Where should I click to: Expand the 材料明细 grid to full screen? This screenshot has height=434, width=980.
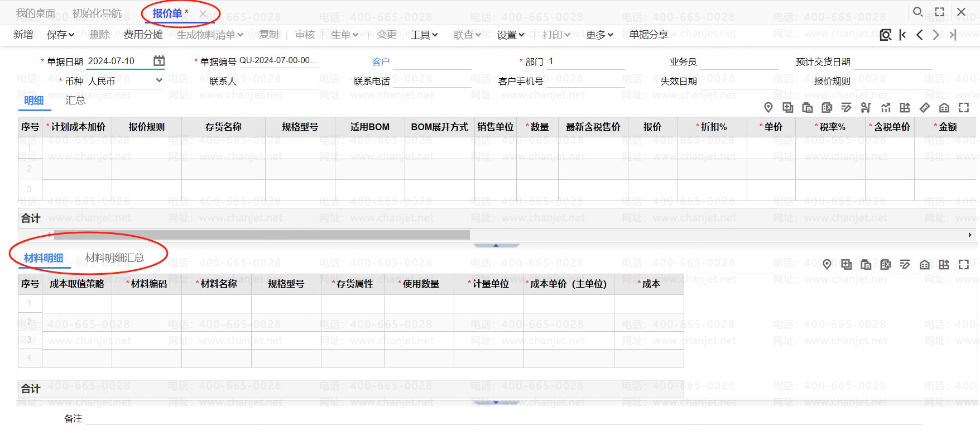click(964, 265)
